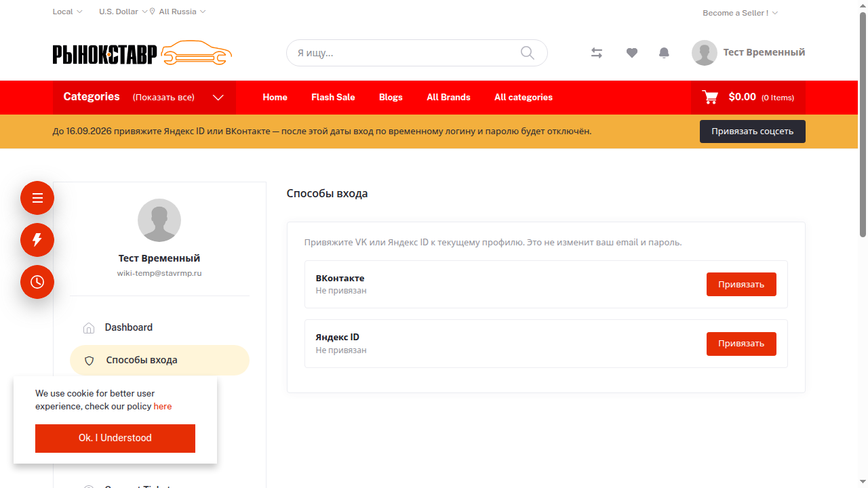Expand the U.S. Dollar currency dropdown
The width and height of the screenshot is (868, 488).
click(123, 12)
